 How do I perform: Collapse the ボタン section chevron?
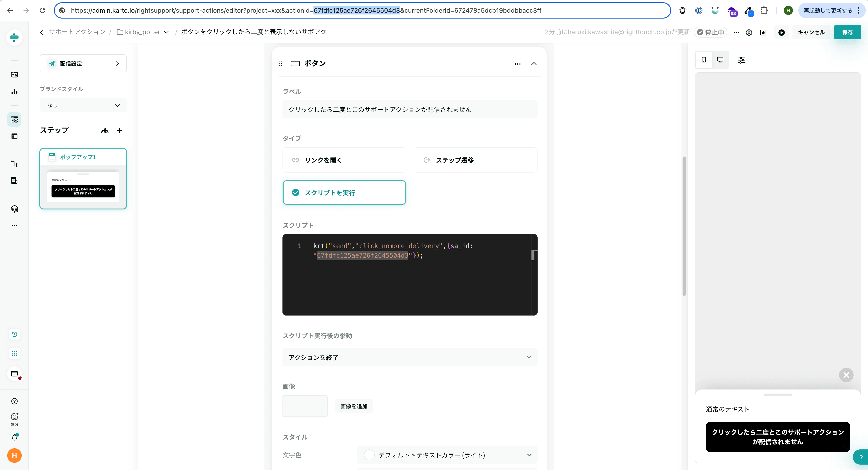click(534, 64)
